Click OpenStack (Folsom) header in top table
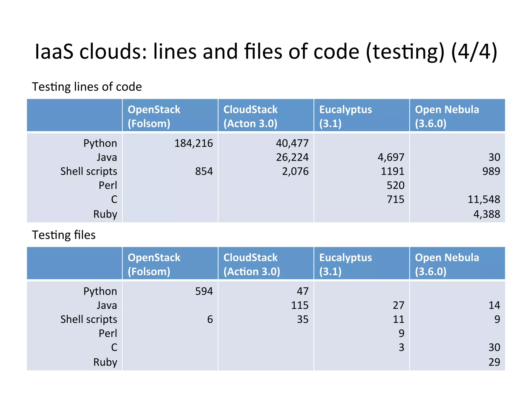 (x=154, y=116)
